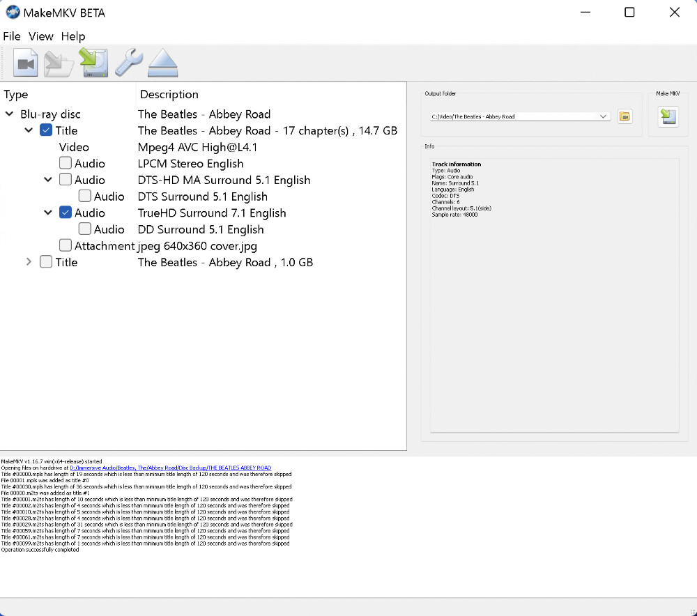
Task: Open the View menu
Action: [x=41, y=36]
